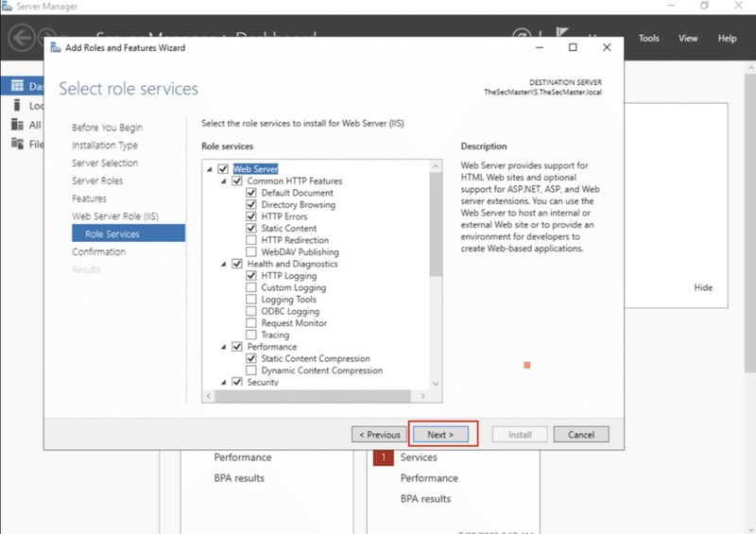Open the Tools menu in Server Manager
Image resolution: width=756 pixels, height=534 pixels.
pos(648,38)
